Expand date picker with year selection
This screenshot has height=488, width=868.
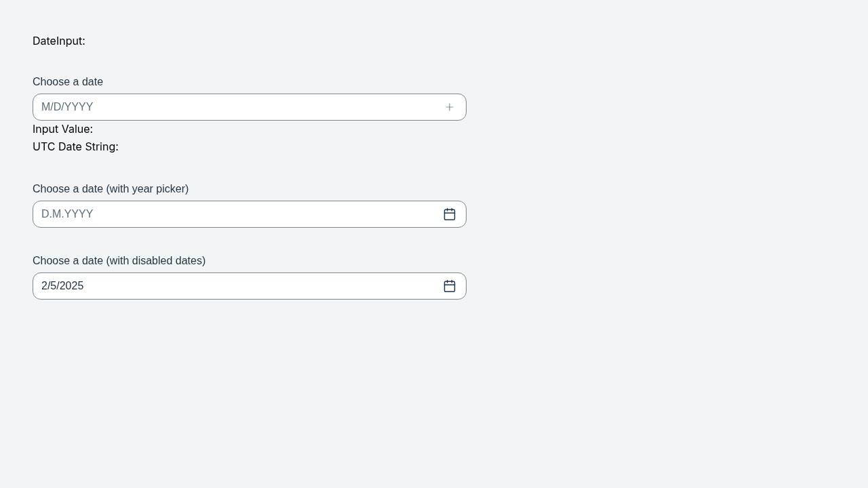[x=450, y=214]
